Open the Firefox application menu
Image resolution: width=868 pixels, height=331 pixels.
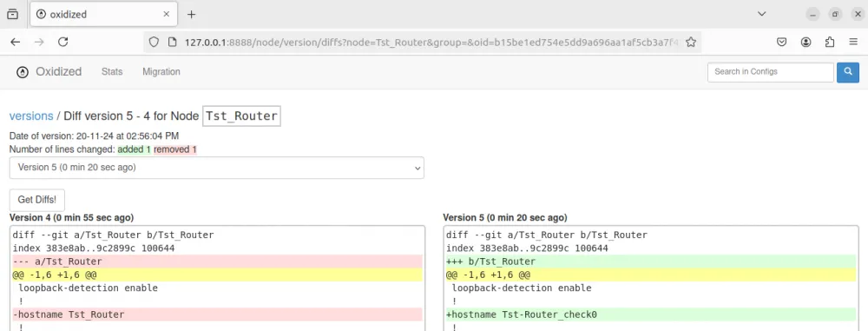pos(853,43)
